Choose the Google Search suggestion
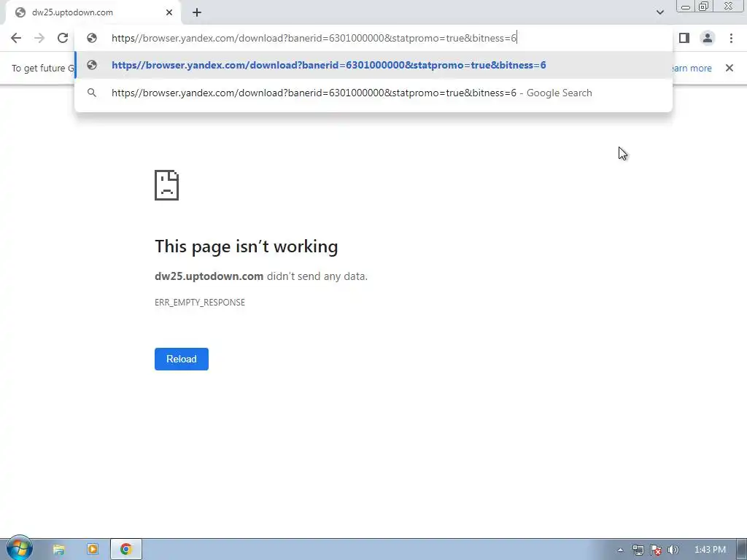 point(373,93)
